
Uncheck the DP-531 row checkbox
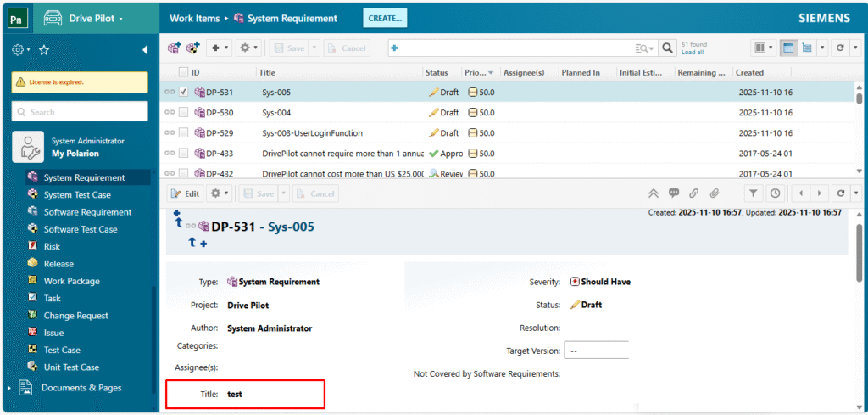184,92
